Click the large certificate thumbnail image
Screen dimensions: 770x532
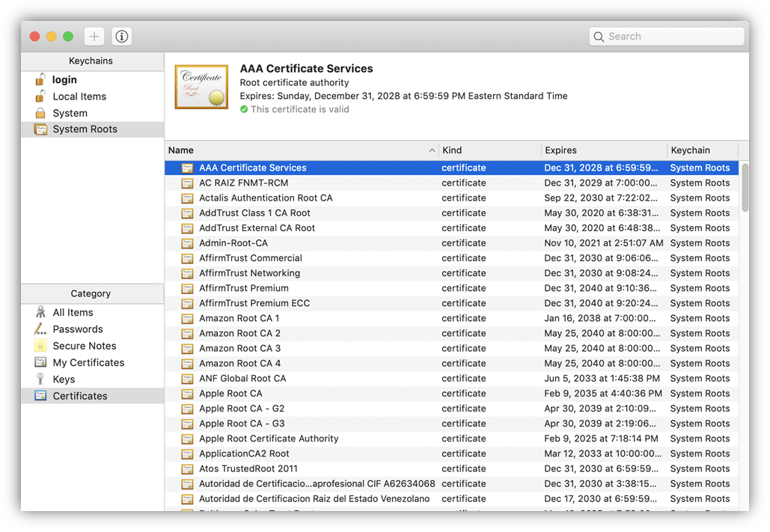[201, 87]
